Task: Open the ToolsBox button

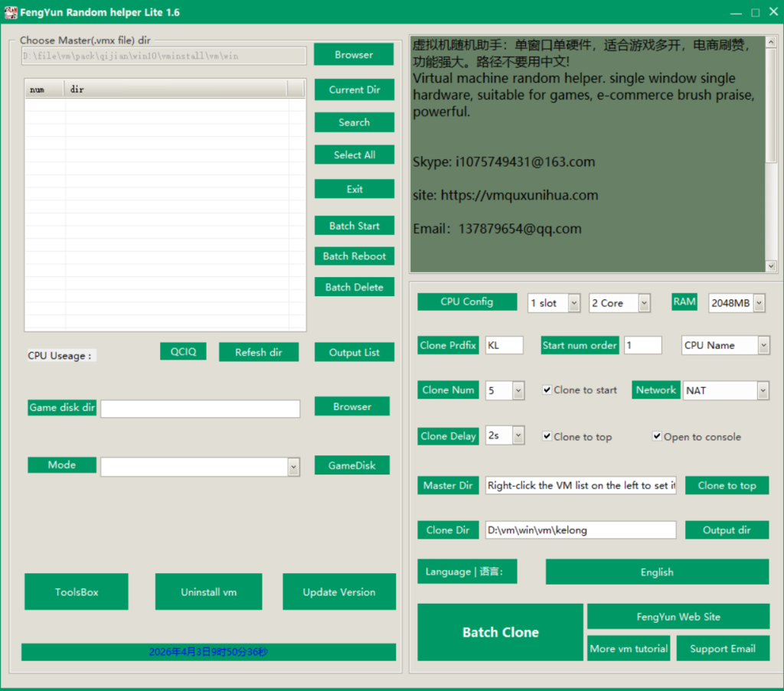Action: point(77,592)
